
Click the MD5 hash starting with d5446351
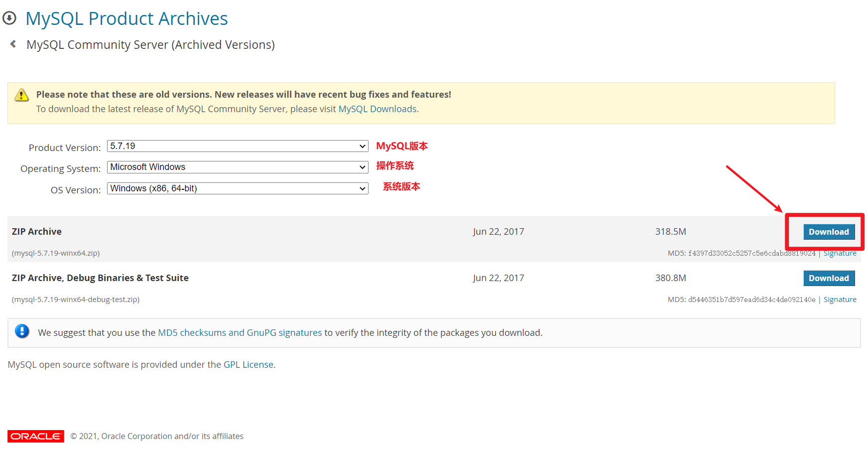(x=751, y=300)
